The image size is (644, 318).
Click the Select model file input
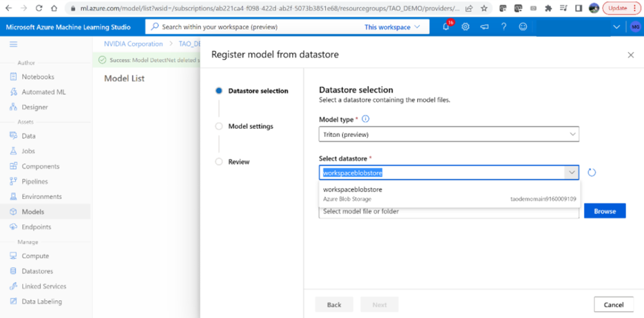(x=449, y=211)
